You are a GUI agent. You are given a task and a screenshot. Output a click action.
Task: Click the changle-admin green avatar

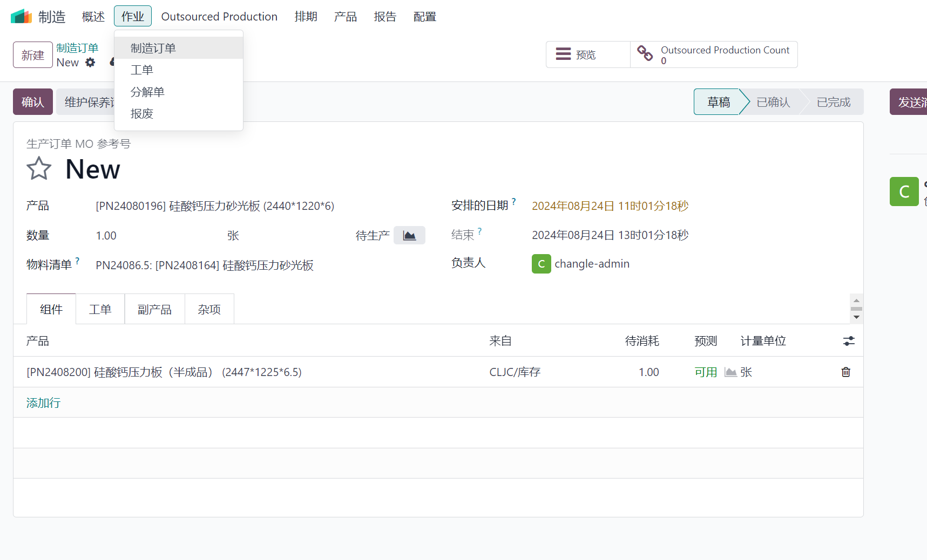541,264
